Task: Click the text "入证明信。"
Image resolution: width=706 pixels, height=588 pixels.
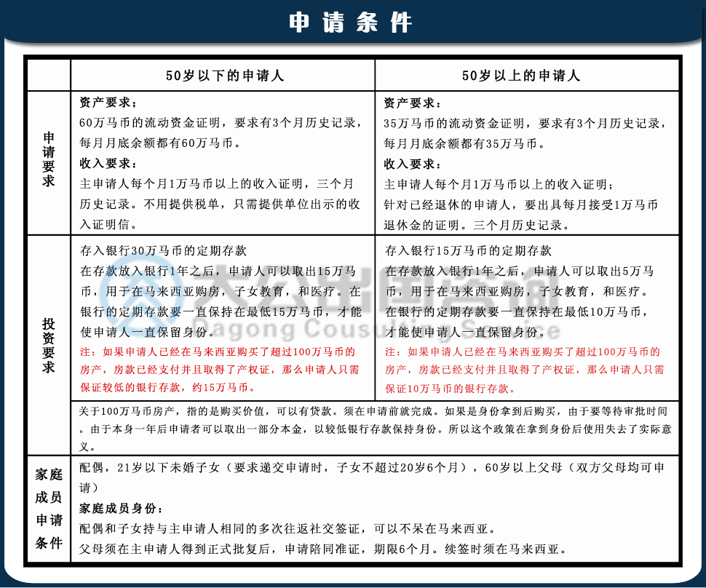Action: point(108,224)
